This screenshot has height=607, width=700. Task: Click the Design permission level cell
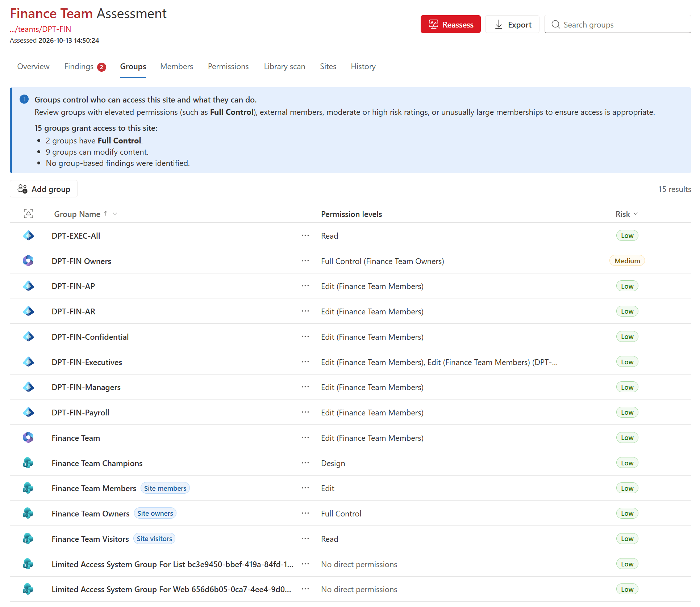pyautogui.click(x=333, y=463)
